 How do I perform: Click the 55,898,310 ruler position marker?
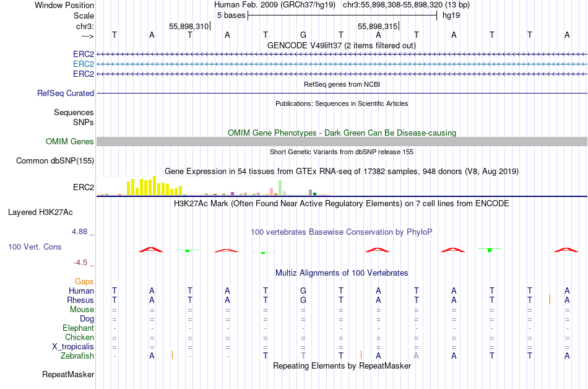pyautogui.click(x=189, y=26)
